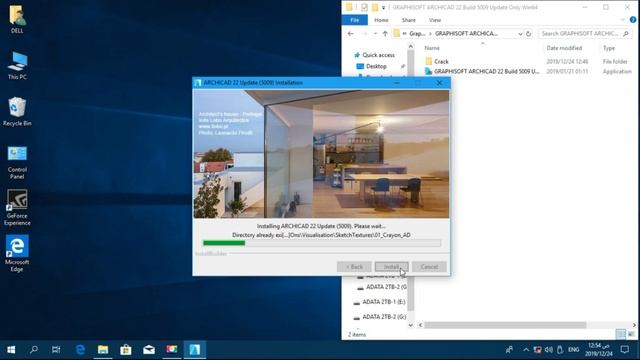This screenshot has height=360, width=640.
Task: Open recent locations dropdown in Explorer
Action: tap(375, 34)
